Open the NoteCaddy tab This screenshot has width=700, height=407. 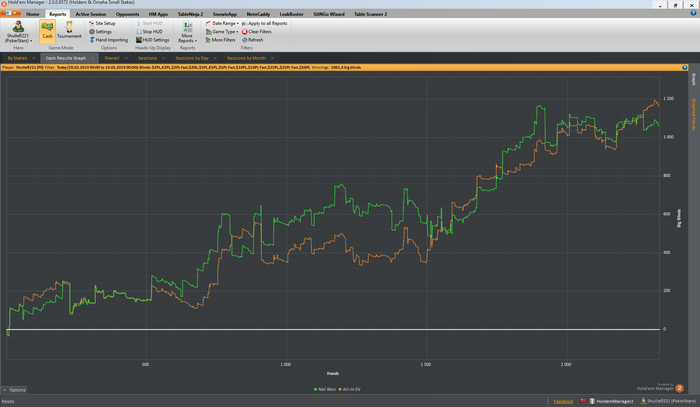[x=258, y=14]
